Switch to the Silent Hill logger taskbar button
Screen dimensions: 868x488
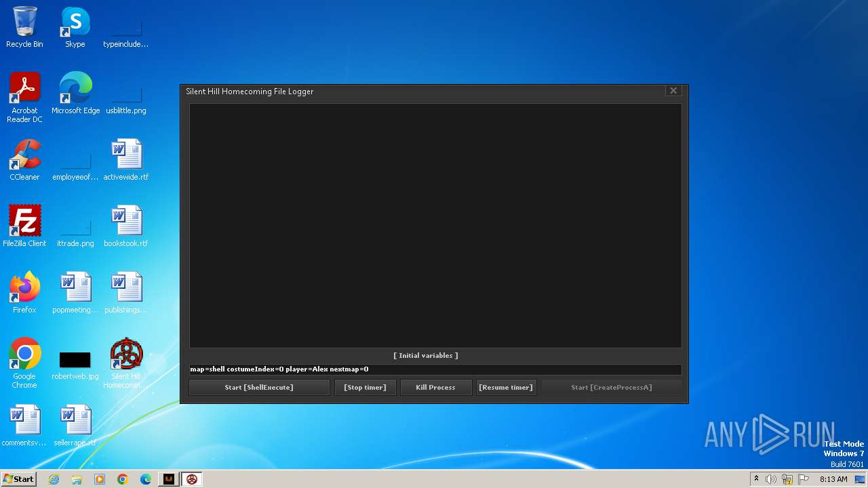point(192,479)
